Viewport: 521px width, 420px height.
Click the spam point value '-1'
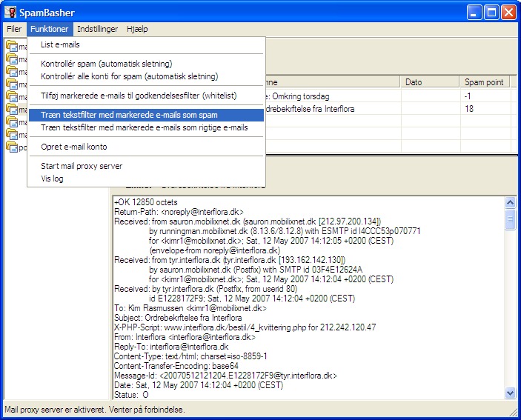(x=468, y=96)
